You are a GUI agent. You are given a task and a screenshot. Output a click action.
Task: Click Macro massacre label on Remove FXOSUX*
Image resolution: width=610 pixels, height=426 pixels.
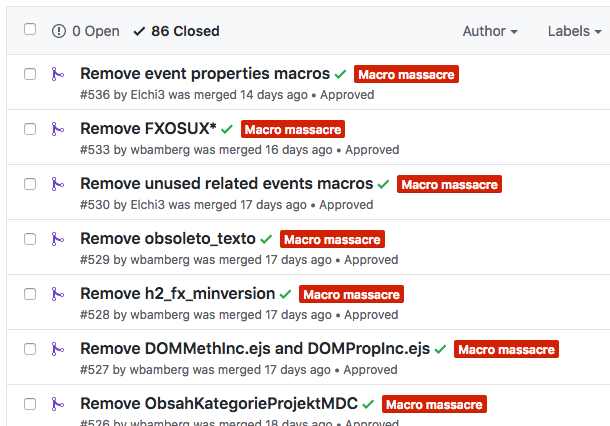[x=293, y=129]
